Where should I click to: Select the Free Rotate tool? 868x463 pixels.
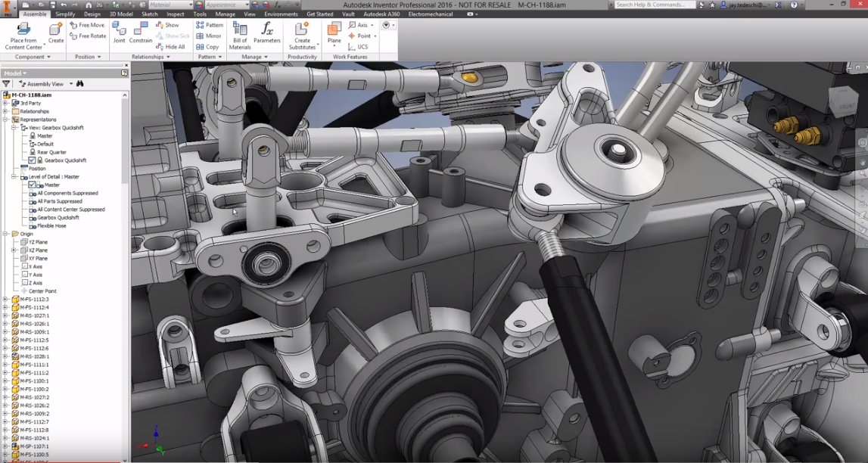click(x=88, y=36)
